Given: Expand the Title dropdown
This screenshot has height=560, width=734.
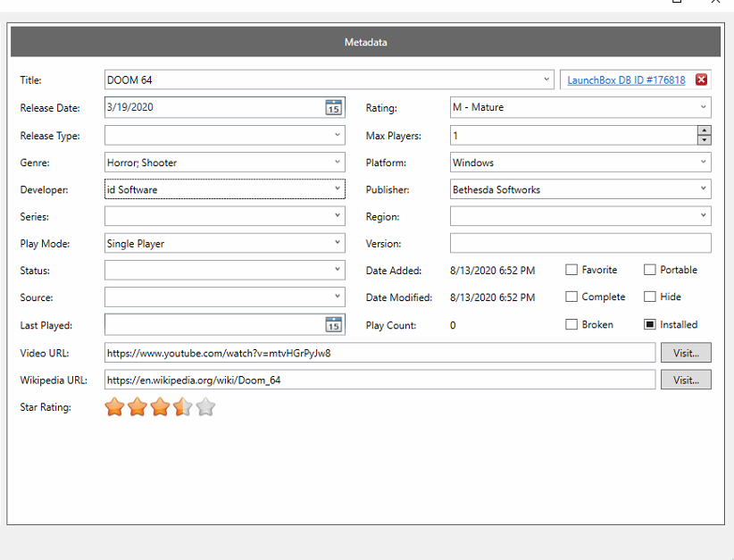Looking at the screenshot, I should pos(546,79).
